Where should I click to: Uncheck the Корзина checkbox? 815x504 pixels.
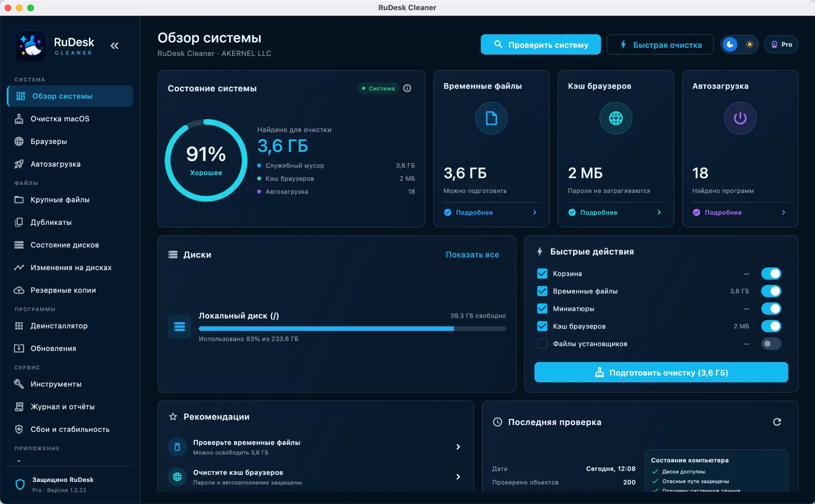coord(542,274)
